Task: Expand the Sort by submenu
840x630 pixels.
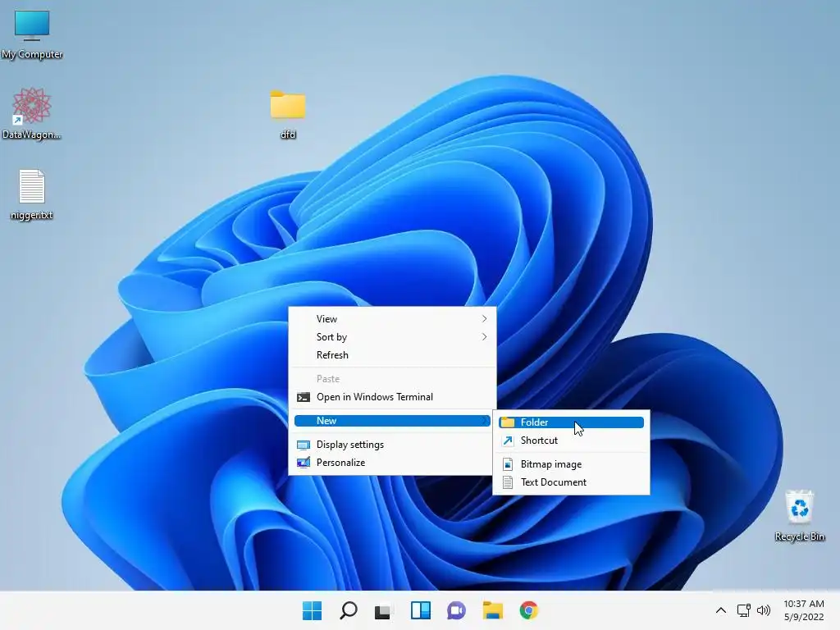Action: tap(392, 337)
